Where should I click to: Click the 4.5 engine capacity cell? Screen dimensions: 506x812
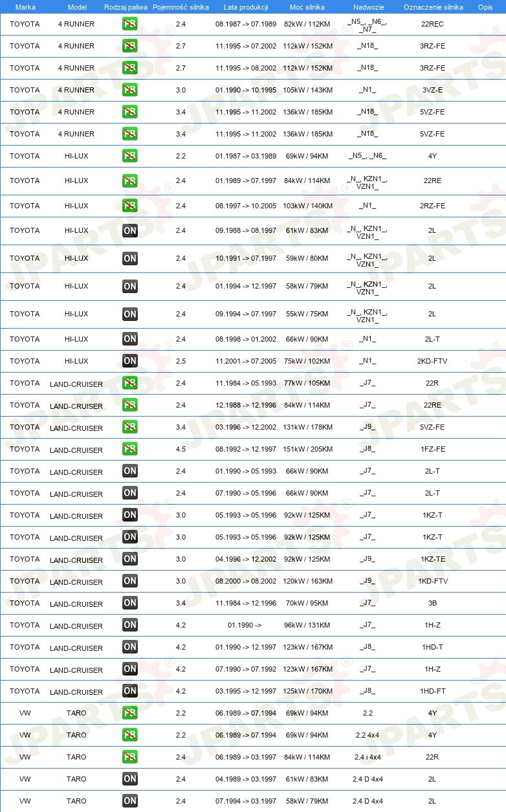coord(181,449)
